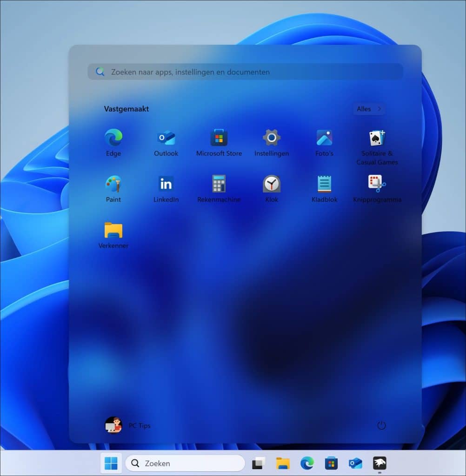Open Solitaire & Casual Games
466x476 pixels.
(377, 139)
